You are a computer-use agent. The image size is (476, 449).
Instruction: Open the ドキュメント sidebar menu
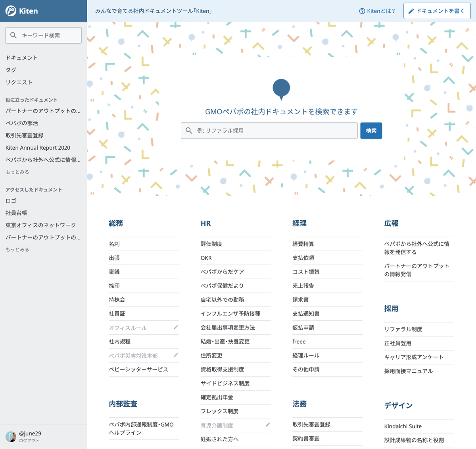(x=22, y=58)
